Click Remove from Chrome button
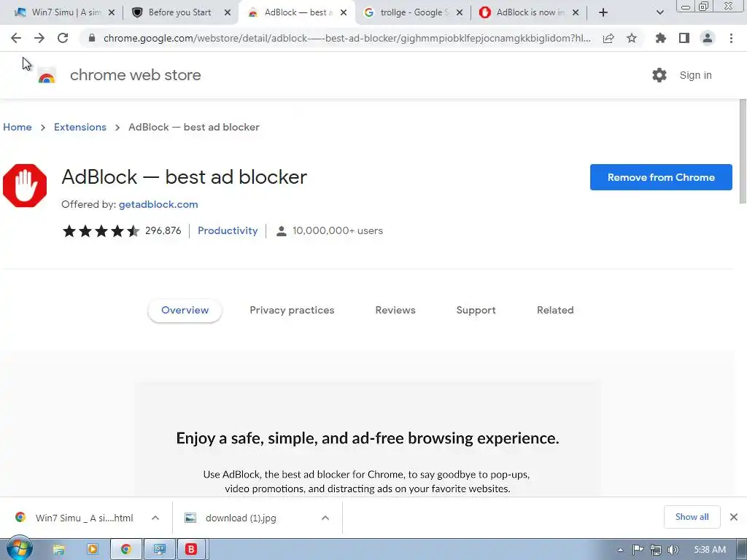747x560 pixels. point(661,177)
